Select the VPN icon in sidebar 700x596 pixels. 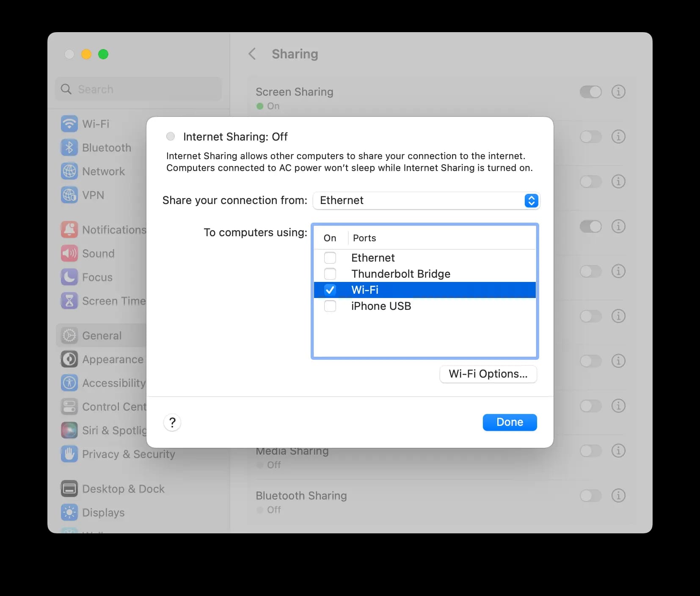click(x=69, y=195)
